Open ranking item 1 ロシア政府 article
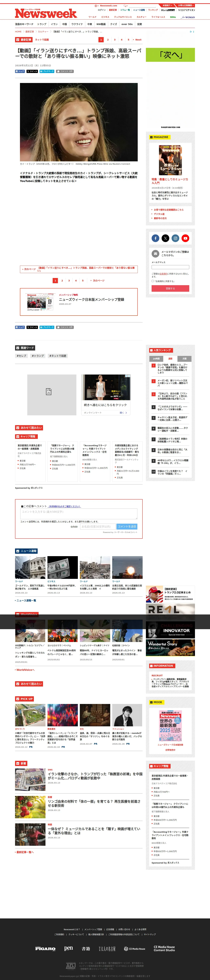210x980 pixels. click(173, 368)
